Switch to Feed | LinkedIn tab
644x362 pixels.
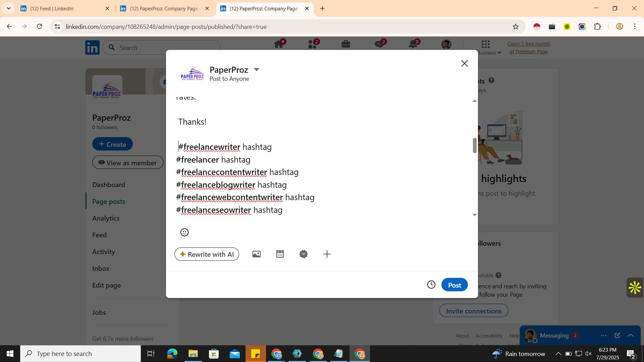(65, 8)
